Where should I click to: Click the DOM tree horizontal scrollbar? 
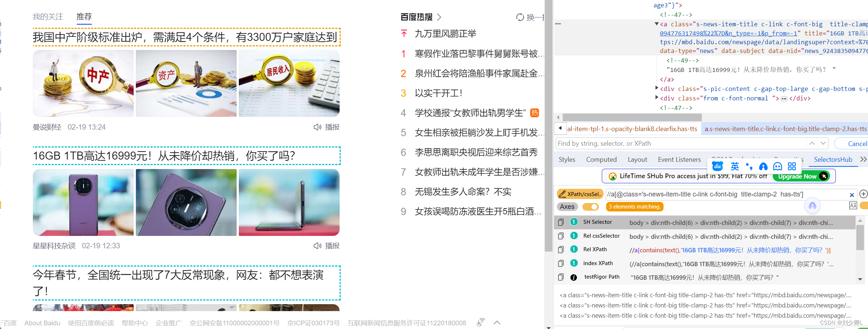click(632, 117)
